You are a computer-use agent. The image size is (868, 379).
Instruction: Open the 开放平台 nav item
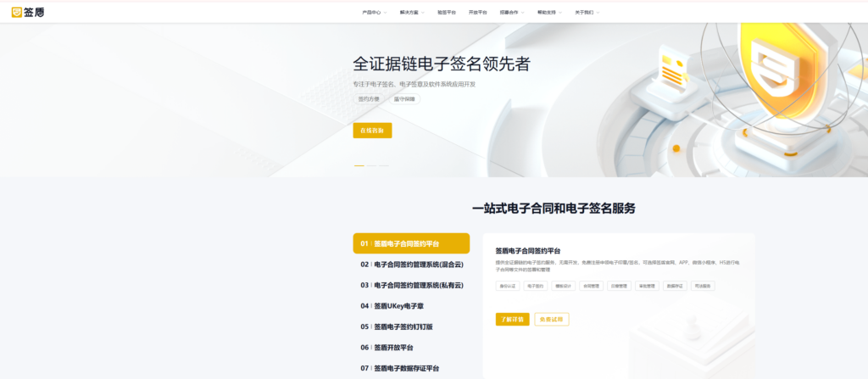pos(478,13)
